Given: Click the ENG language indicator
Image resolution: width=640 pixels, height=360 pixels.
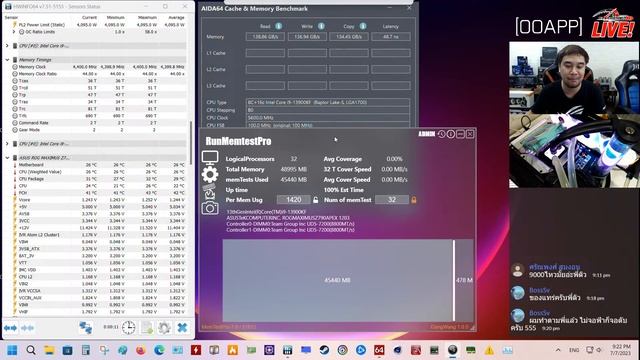Looking at the screenshot, I should (574, 350).
